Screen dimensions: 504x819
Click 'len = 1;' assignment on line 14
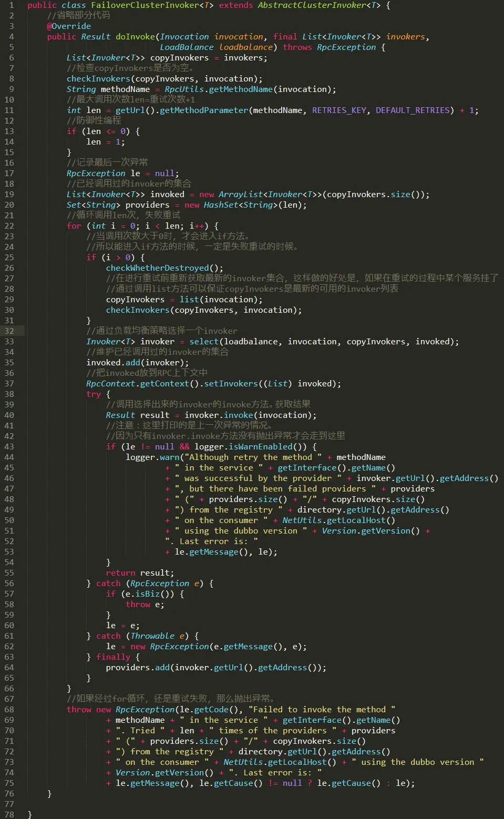point(106,142)
